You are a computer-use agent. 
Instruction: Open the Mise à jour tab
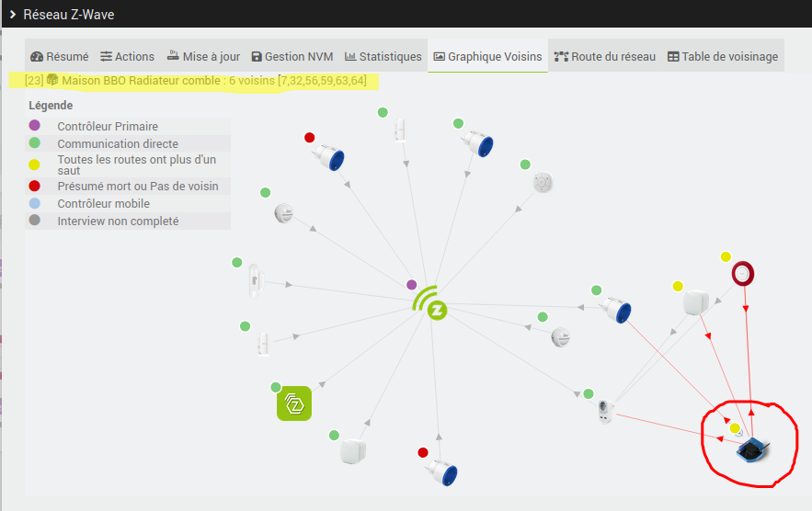203,56
